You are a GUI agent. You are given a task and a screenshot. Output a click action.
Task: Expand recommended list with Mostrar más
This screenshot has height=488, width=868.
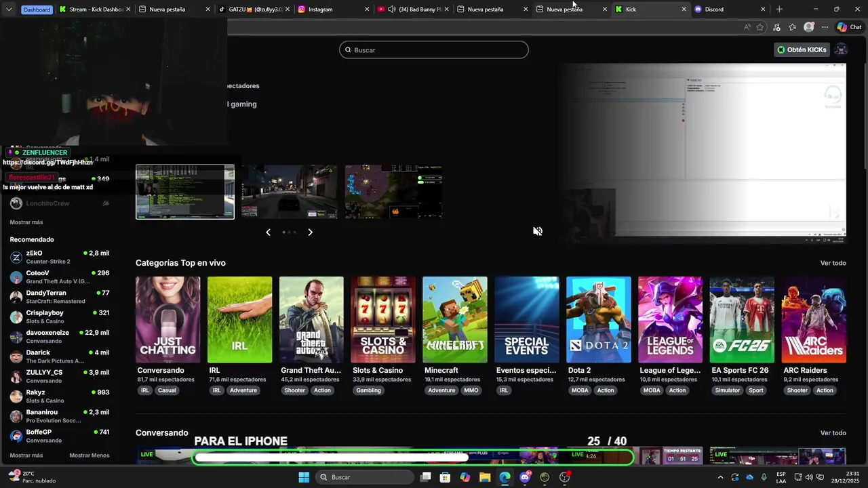pyautogui.click(x=26, y=455)
